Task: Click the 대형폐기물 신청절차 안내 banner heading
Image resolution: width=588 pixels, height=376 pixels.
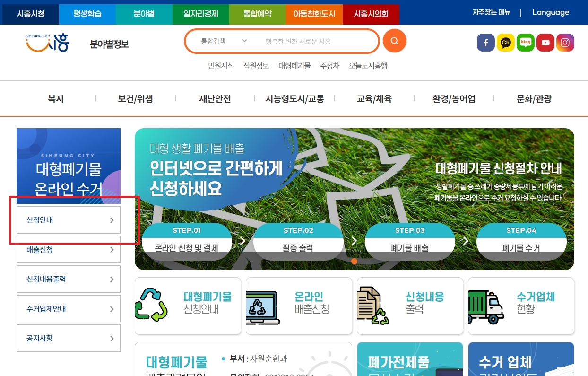Action: (499, 169)
